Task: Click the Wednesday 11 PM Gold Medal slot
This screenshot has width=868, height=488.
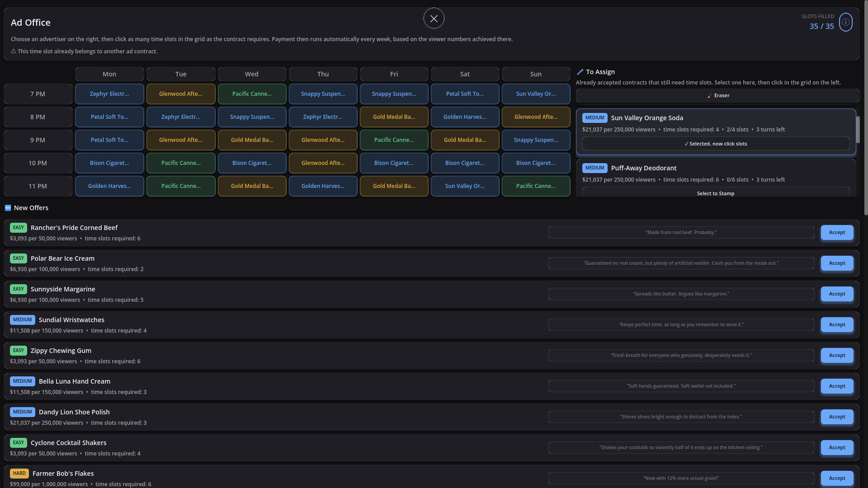Action: (x=252, y=186)
